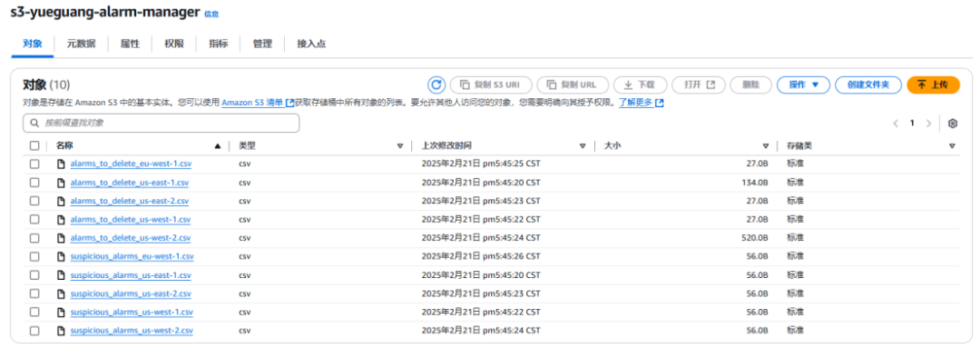Switch to the 对象 tab
980x348 pixels.
33,44
